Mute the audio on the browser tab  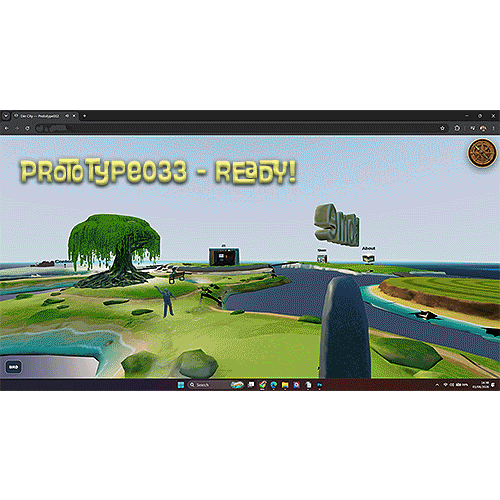(x=67, y=116)
